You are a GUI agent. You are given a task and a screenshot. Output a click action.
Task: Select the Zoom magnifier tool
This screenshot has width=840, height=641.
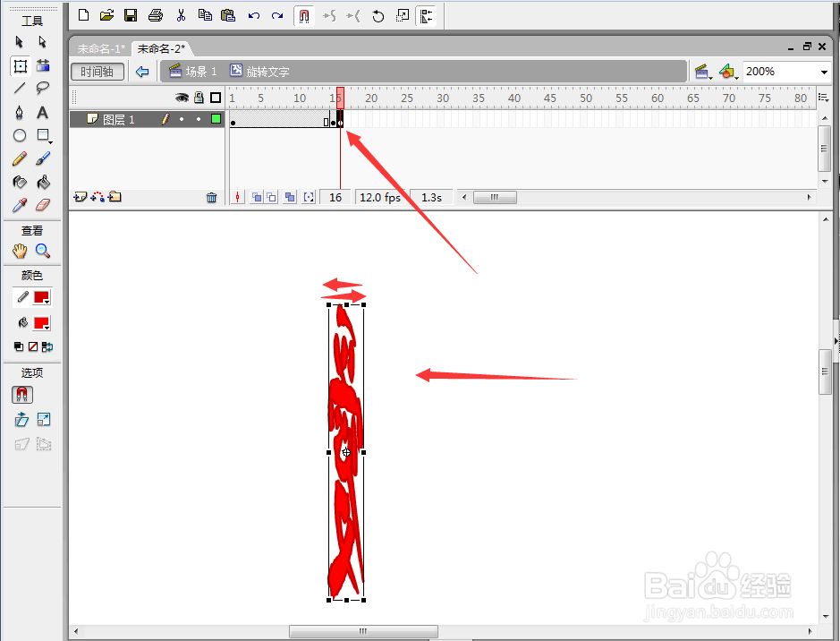43,251
